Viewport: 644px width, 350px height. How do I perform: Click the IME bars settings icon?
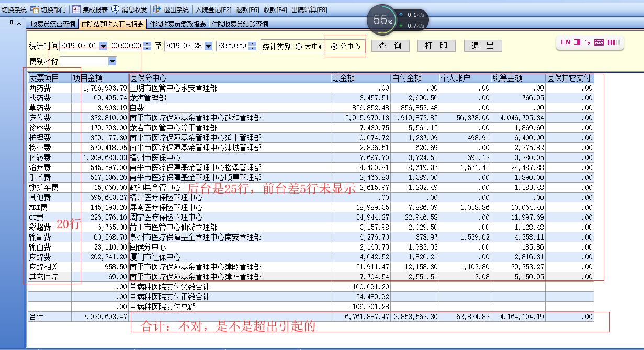click(x=614, y=42)
